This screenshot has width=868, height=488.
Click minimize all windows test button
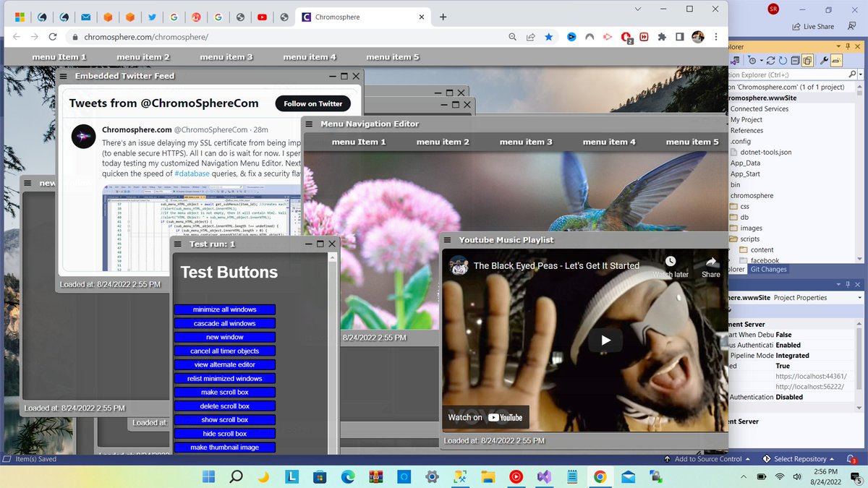click(225, 309)
